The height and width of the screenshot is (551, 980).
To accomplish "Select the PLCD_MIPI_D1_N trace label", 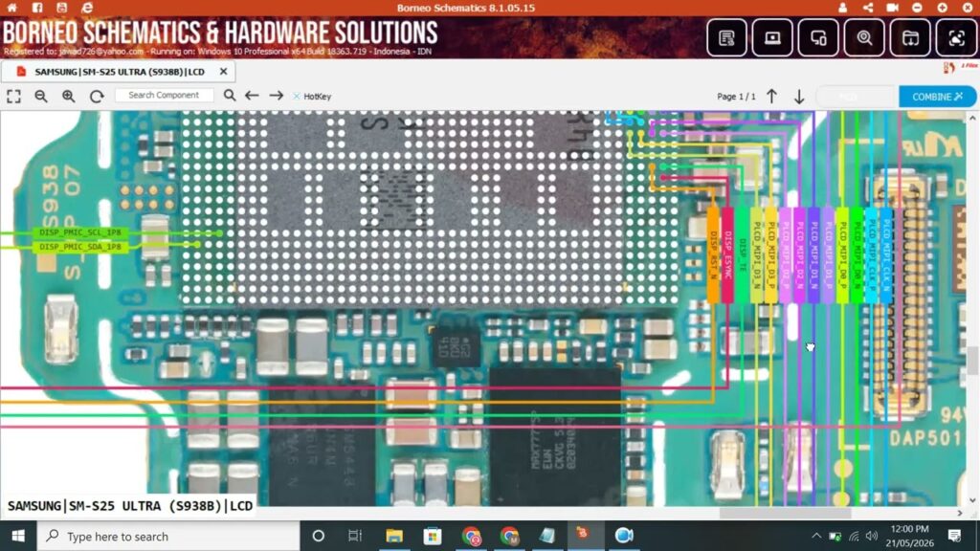I will pos(814,254).
